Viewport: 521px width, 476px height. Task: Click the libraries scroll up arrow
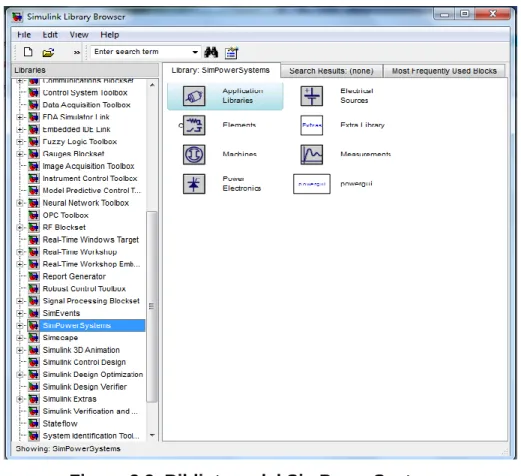tap(152, 85)
